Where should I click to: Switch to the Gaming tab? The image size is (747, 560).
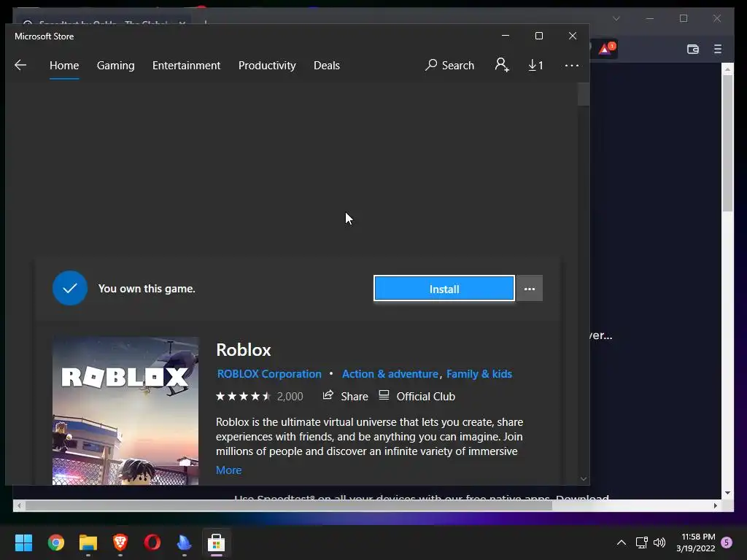pos(116,65)
